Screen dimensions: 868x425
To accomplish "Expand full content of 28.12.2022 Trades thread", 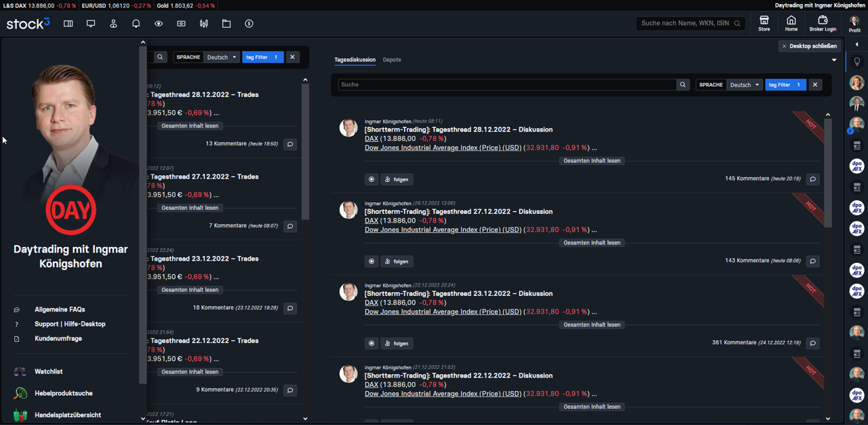I will 190,126.
